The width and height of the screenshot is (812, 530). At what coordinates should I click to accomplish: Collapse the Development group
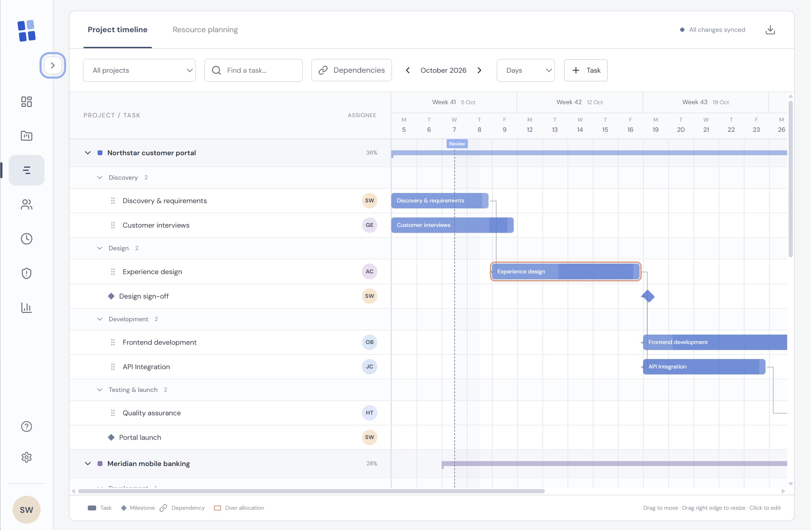100,319
